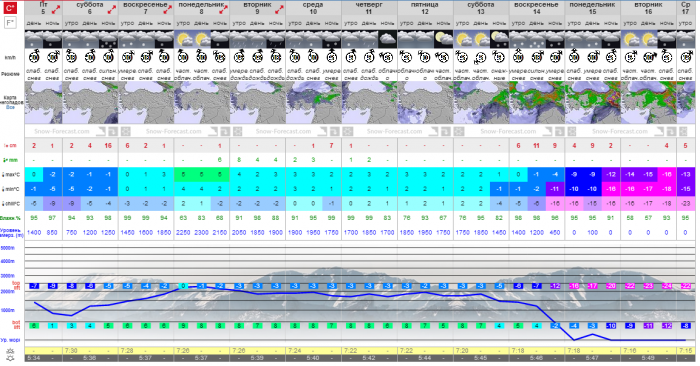Click wind direction icon for Saturday 6 night

pos(108,57)
